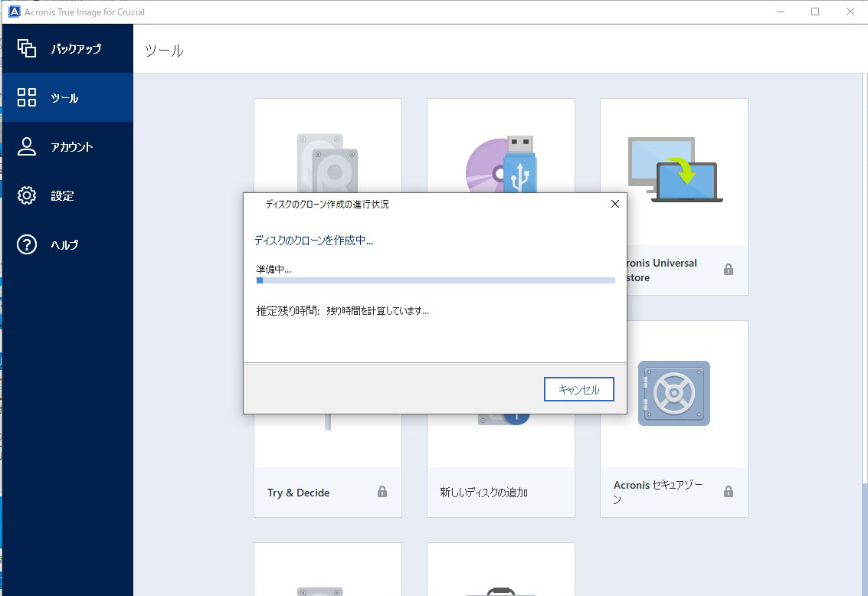Image resolution: width=868 pixels, height=596 pixels.
Task: Click the rescue media USB disc icon
Action: click(502, 164)
